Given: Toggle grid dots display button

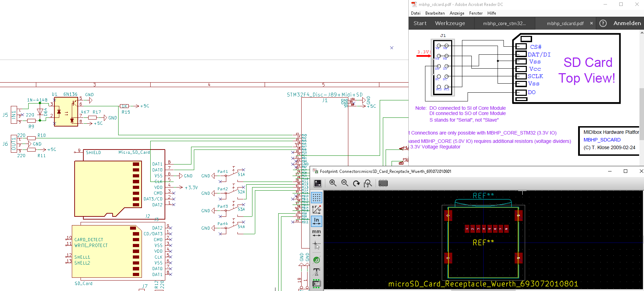Looking at the screenshot, I should (x=317, y=198).
